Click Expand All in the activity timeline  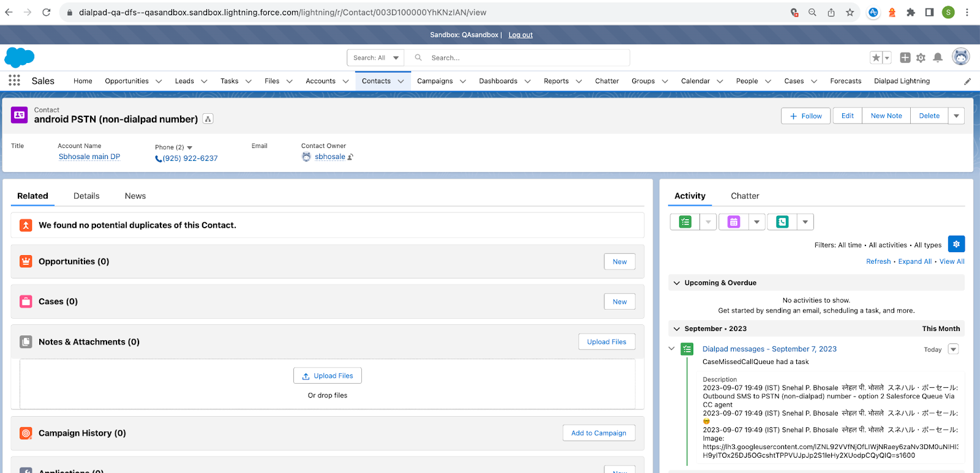[915, 261]
